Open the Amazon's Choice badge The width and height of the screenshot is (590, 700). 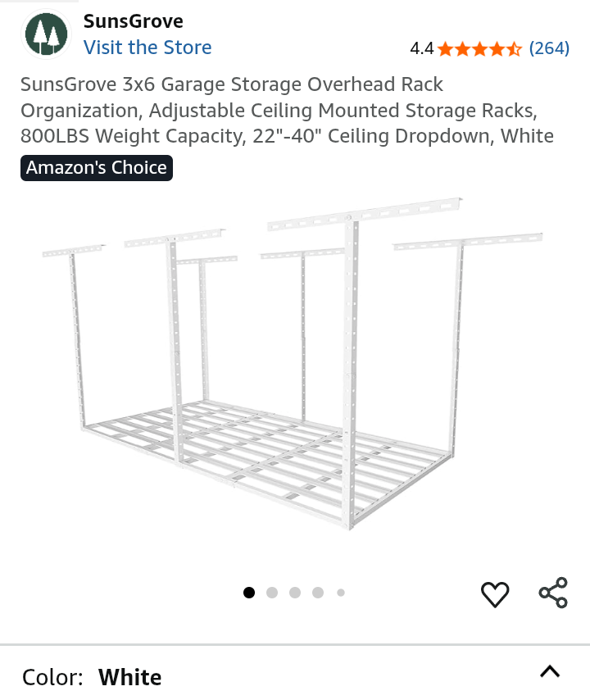pos(97,168)
